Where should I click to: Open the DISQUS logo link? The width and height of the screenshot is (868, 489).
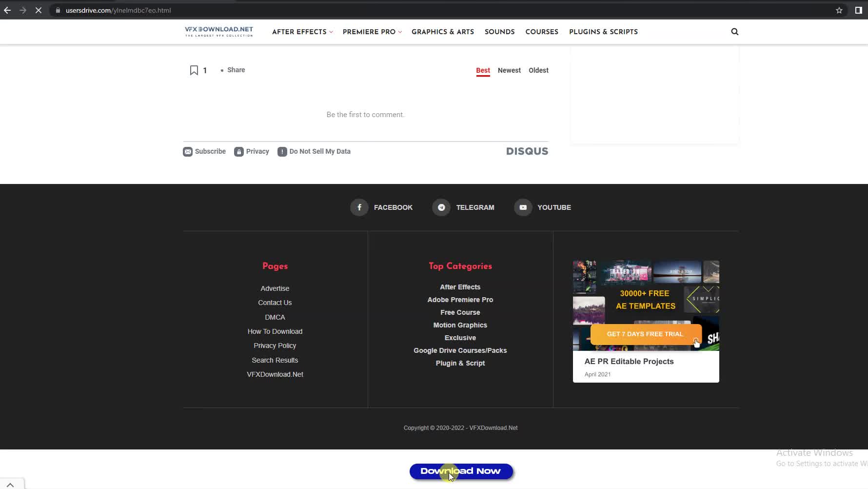coord(527,151)
